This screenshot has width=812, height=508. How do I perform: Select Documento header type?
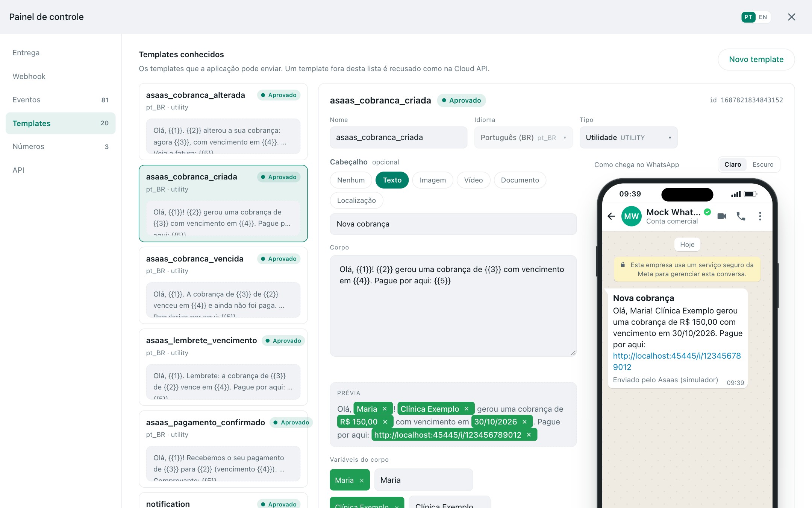pyautogui.click(x=520, y=180)
